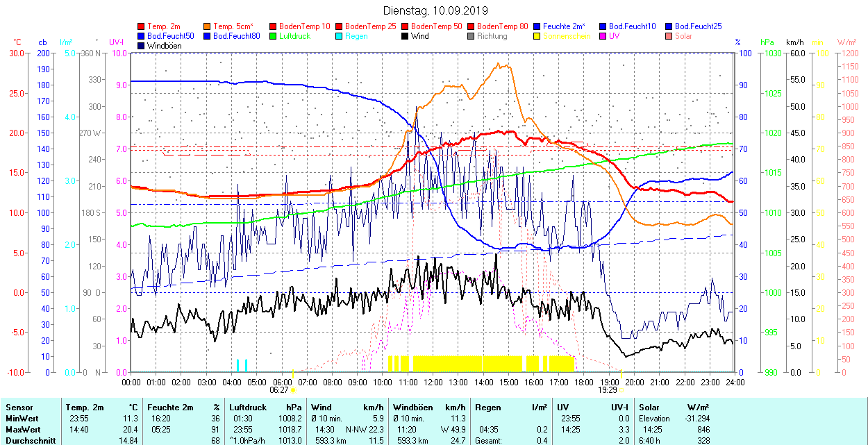Screen dimensions: 868x445
Task: Click the 19:29 sunset time marker
Action: (x=608, y=390)
